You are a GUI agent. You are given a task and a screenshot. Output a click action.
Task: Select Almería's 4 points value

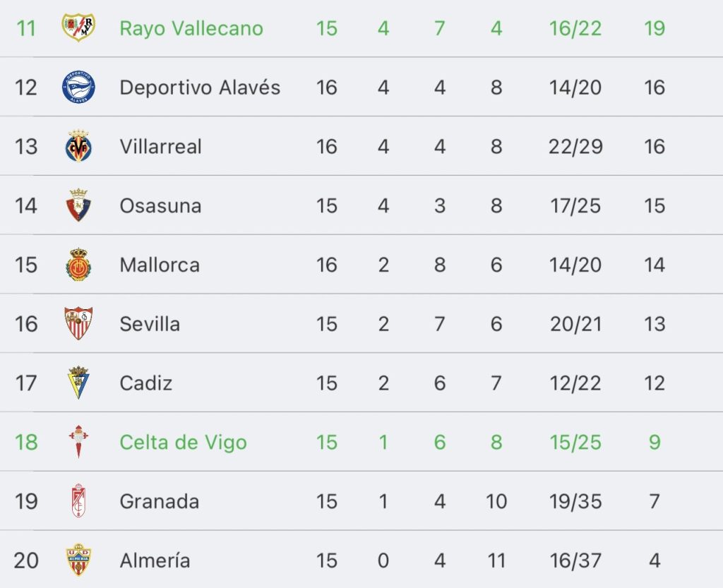click(655, 560)
